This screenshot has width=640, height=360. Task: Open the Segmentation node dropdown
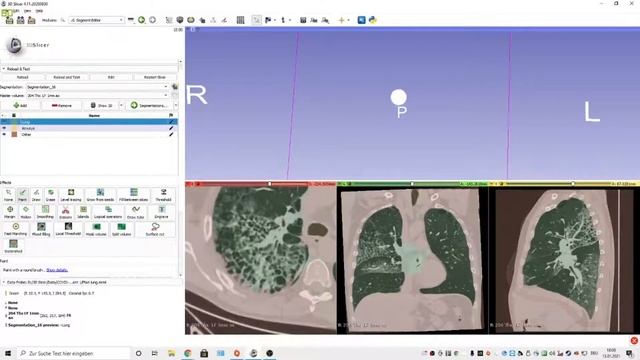(x=97, y=87)
